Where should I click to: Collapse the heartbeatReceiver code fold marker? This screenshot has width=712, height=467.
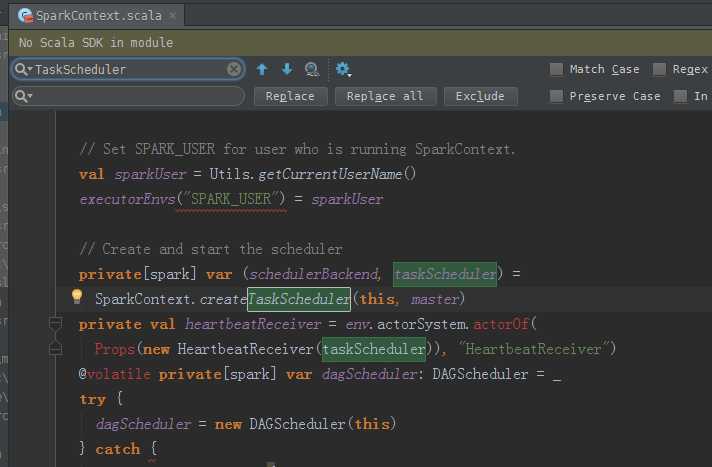coord(55,323)
